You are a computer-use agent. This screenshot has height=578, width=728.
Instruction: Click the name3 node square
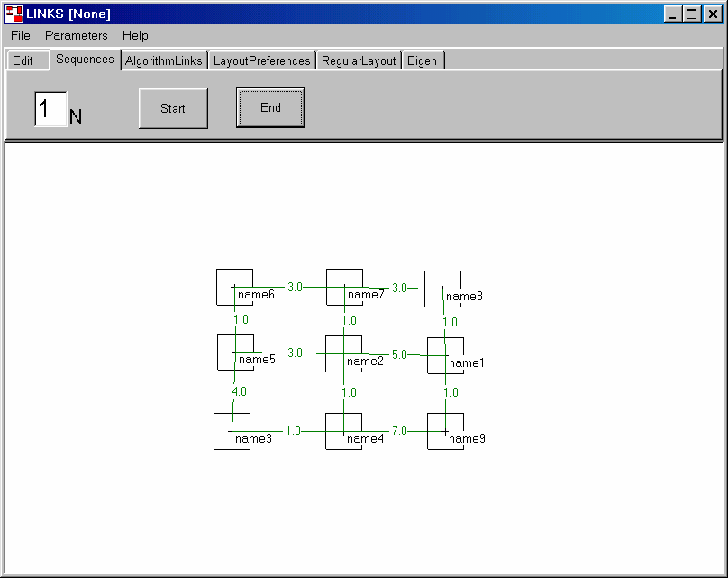pos(232,431)
